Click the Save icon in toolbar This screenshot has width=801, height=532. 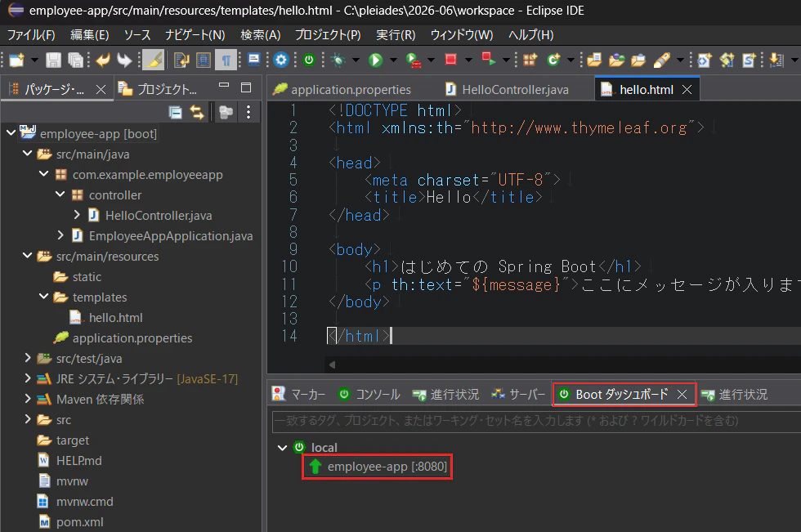click(x=53, y=60)
